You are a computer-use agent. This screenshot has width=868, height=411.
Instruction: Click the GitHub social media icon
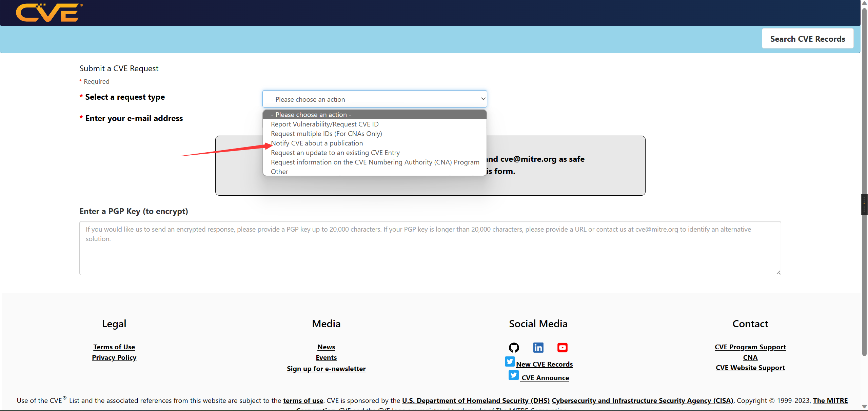514,347
